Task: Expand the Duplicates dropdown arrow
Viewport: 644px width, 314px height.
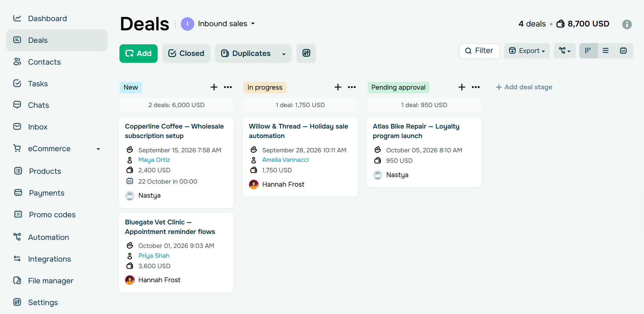Action: 284,54
